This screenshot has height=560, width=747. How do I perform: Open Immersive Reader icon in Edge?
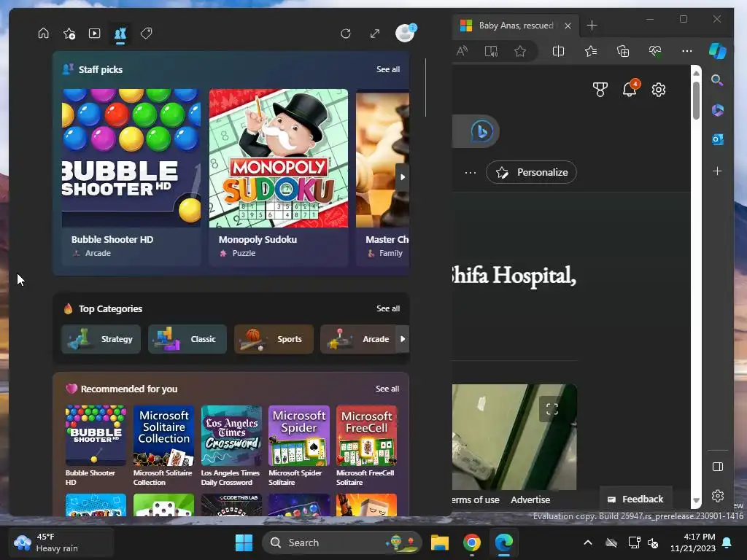tap(491, 51)
